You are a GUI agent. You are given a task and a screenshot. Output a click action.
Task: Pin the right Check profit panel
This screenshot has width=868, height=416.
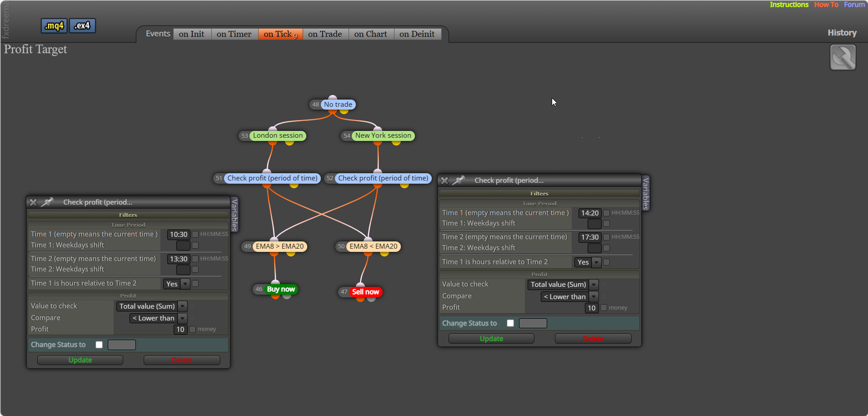pyautogui.click(x=458, y=180)
